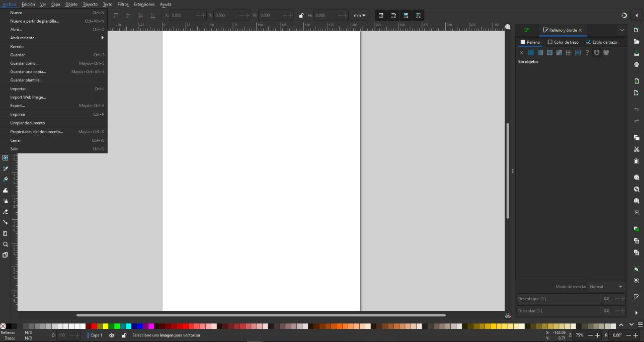This screenshot has width=644, height=342.
Task: Choose Propiedades del documento... menu entry
Action: [x=54, y=132]
